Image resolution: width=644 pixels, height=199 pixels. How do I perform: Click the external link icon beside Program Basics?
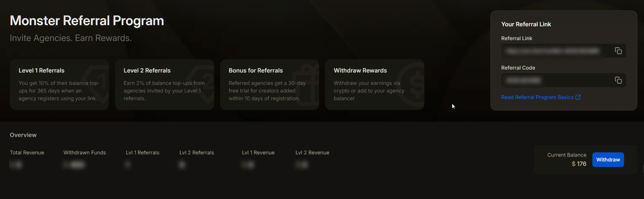tap(578, 97)
